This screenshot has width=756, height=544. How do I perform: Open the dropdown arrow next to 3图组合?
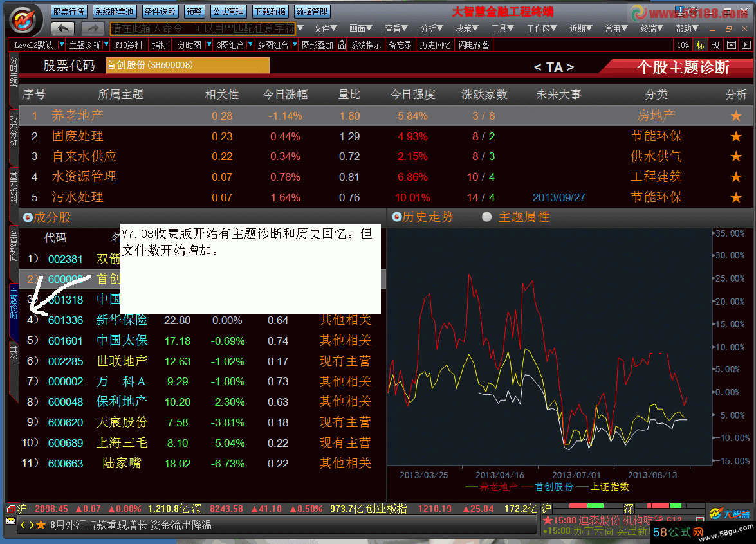tap(250, 44)
